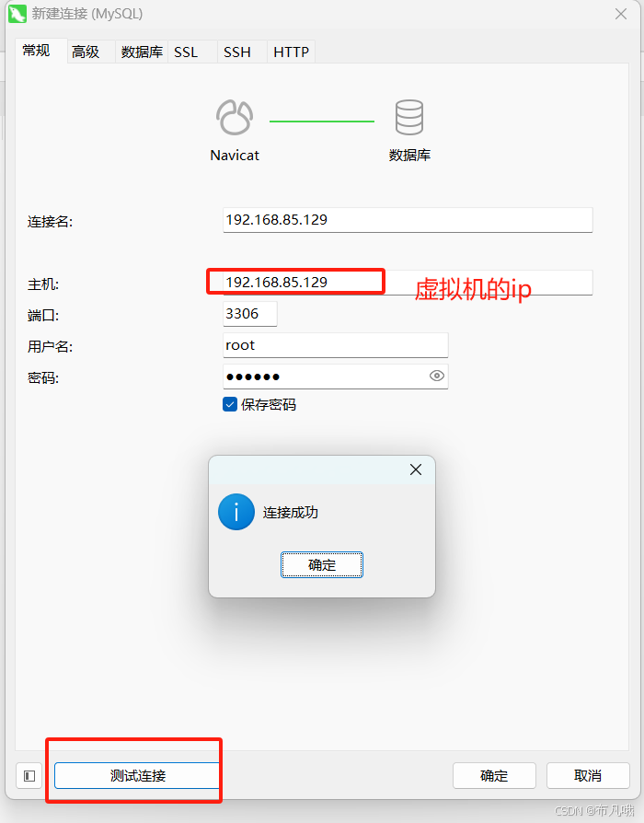
Task: Click the database cylinder icon
Action: point(409,117)
